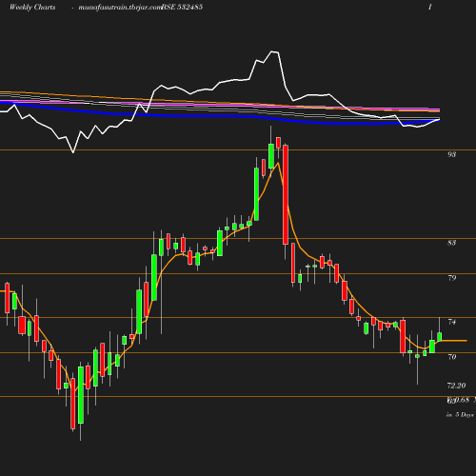Click the 'in 5 Days' label

460,415
